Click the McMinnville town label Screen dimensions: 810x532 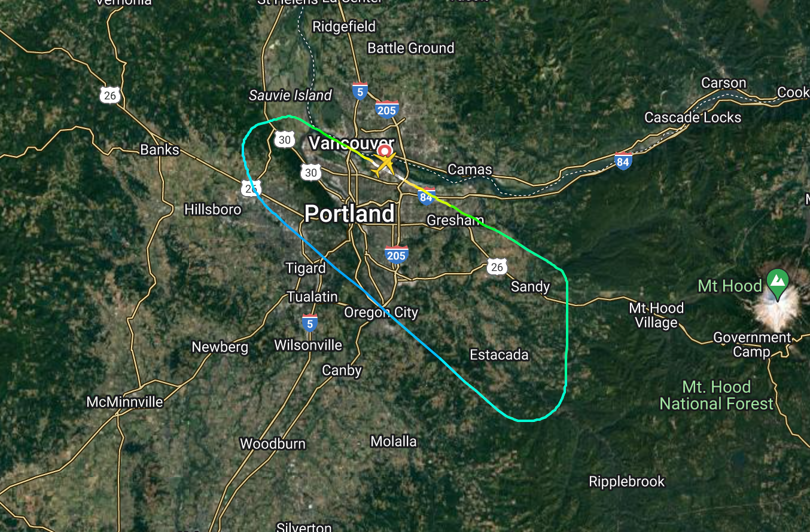pyautogui.click(x=124, y=402)
